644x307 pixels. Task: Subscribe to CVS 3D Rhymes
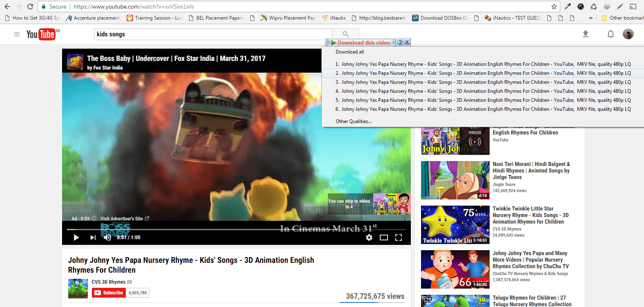point(109,293)
